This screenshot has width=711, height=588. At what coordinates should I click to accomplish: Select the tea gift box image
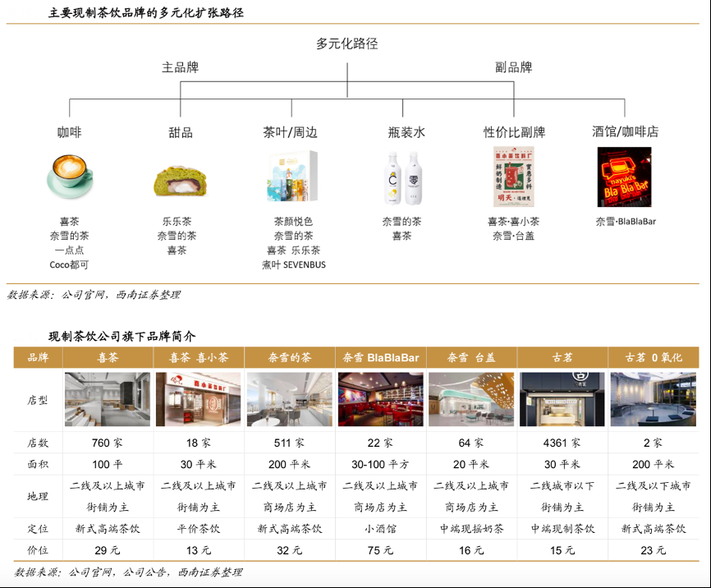(x=291, y=177)
